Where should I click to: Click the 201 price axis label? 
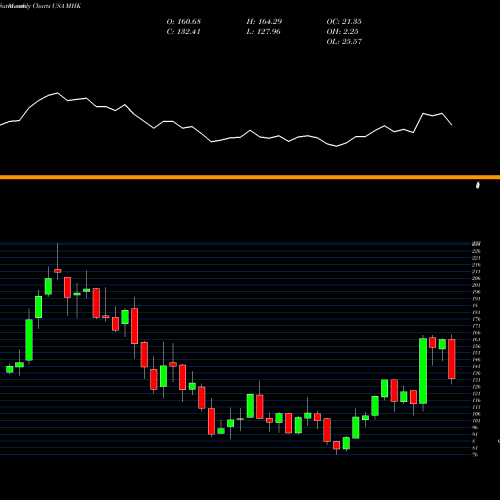coord(476,285)
